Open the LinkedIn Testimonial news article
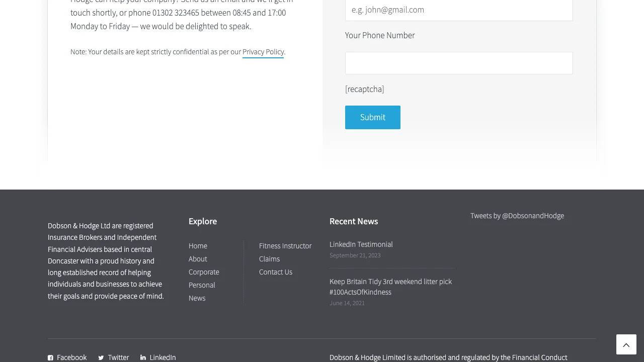644x362 pixels. click(x=361, y=244)
